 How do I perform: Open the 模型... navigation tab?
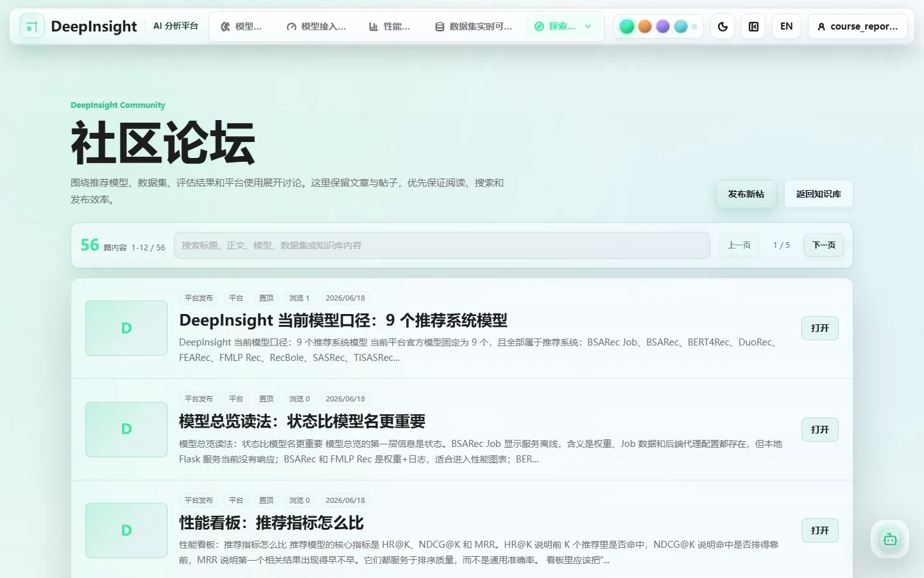click(x=241, y=26)
